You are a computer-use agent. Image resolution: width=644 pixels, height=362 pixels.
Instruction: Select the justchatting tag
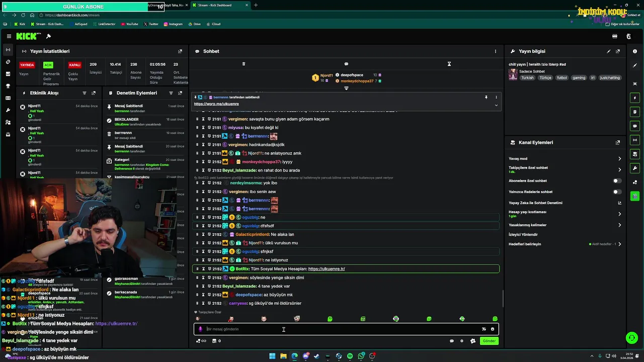610,78
